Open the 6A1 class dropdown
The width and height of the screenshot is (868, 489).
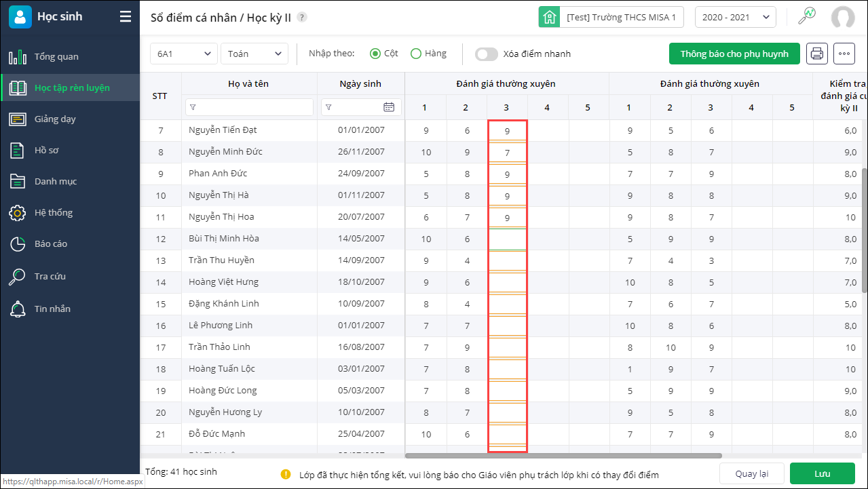183,54
